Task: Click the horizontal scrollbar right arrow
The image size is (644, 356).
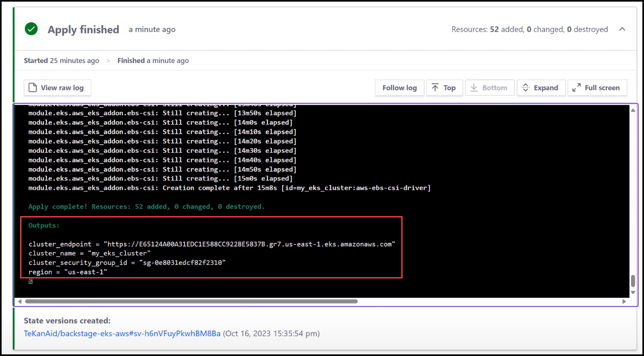Action: coord(624,301)
